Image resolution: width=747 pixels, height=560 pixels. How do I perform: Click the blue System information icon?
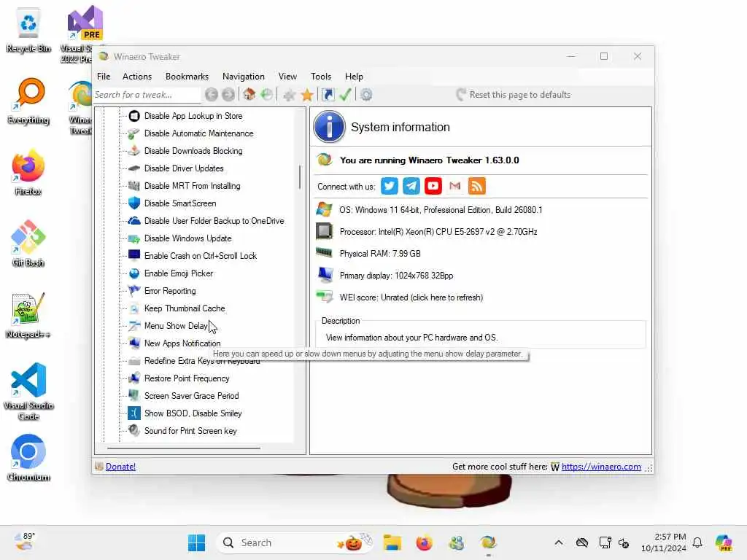[x=329, y=127]
